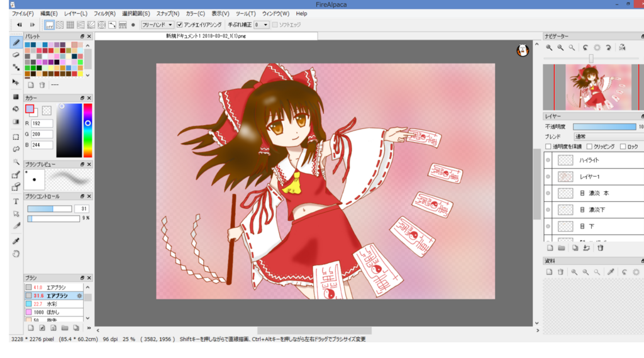Enable the ロック checkbox
The width and height of the screenshot is (644, 358).
coord(623,147)
